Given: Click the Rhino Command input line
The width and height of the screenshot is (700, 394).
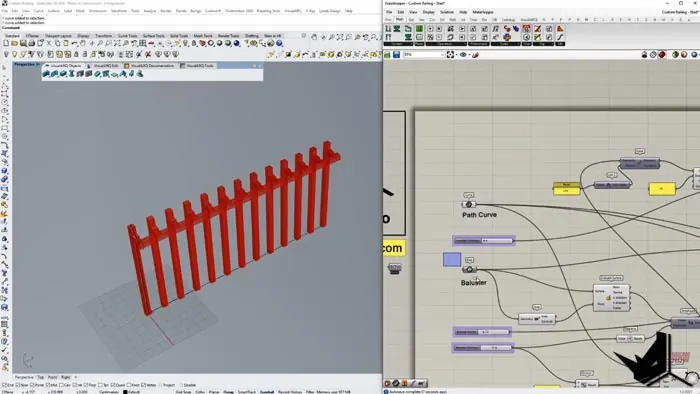Looking at the screenshot, I should click(x=191, y=27).
